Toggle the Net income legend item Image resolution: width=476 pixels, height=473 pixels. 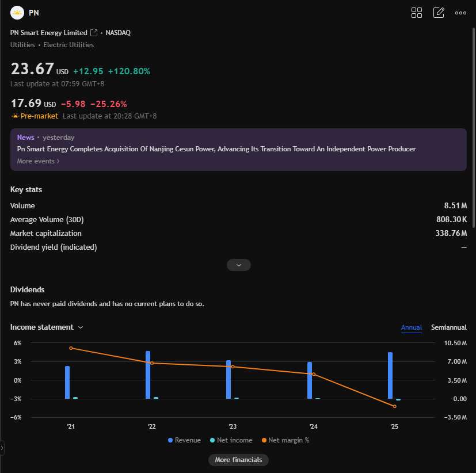[x=231, y=440]
